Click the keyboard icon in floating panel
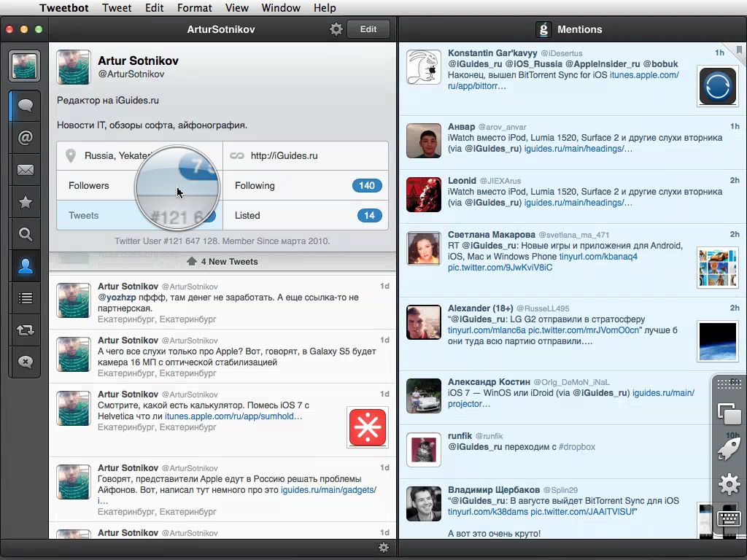Screen dimensions: 747x560 (x=729, y=518)
